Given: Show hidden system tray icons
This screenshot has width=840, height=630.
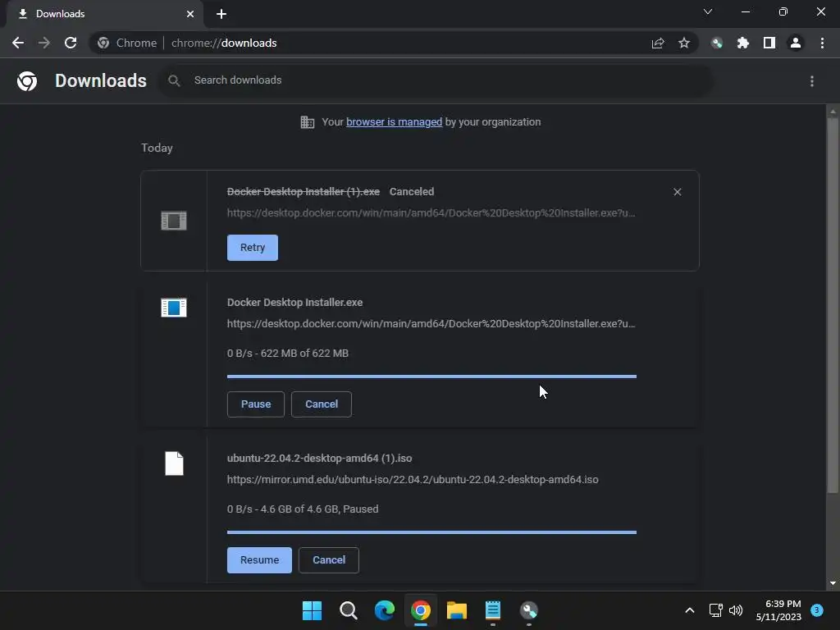Looking at the screenshot, I should pos(690,610).
